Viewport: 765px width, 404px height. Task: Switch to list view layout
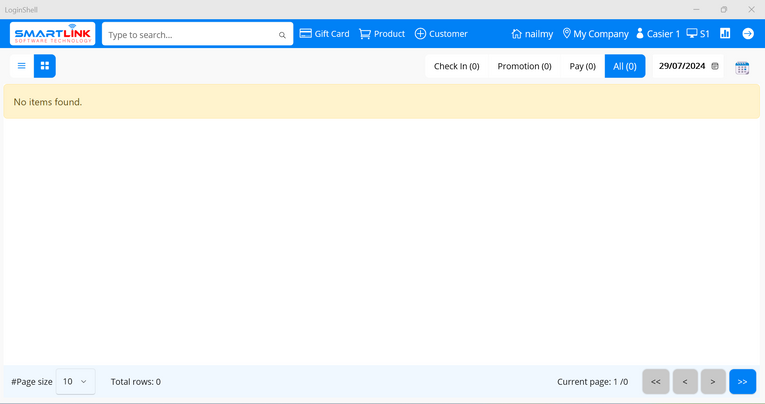point(21,66)
